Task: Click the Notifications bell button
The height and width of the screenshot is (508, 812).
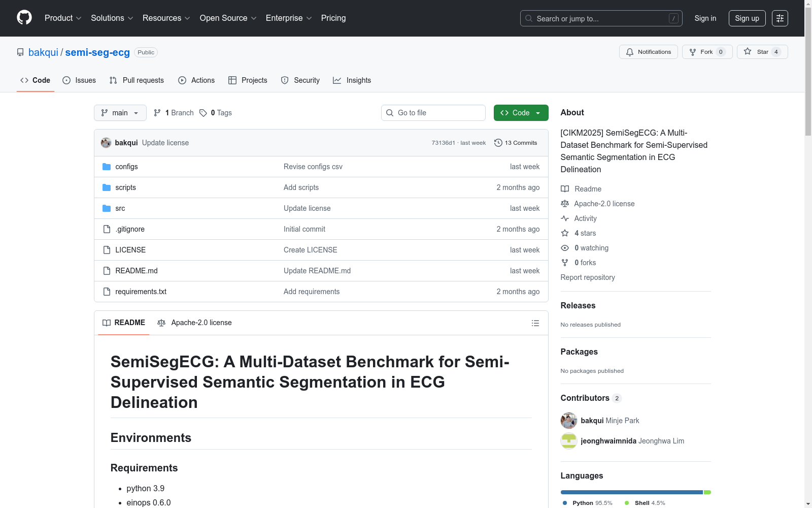Action: tap(648, 52)
